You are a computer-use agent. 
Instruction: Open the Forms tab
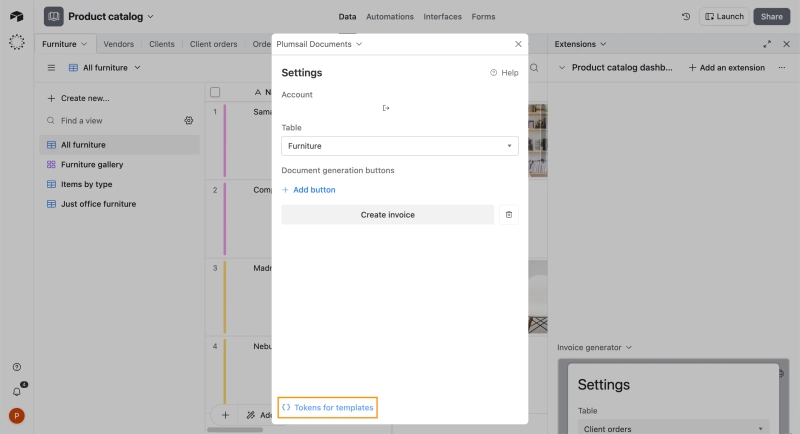tap(483, 16)
